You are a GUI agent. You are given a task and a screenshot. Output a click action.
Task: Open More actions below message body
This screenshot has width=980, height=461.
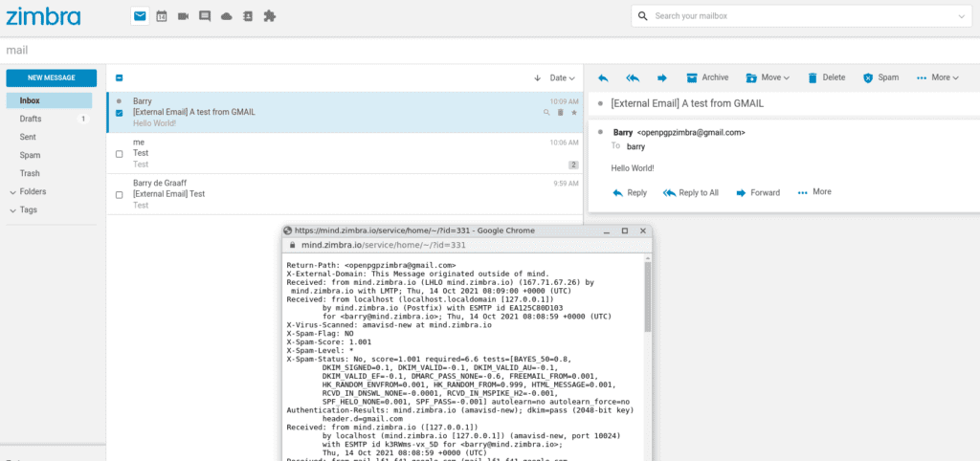click(815, 192)
